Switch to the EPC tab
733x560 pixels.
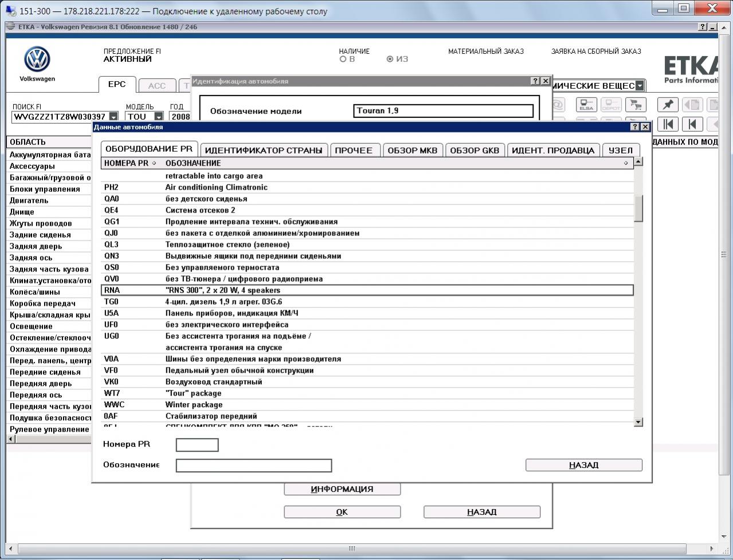coord(117,84)
